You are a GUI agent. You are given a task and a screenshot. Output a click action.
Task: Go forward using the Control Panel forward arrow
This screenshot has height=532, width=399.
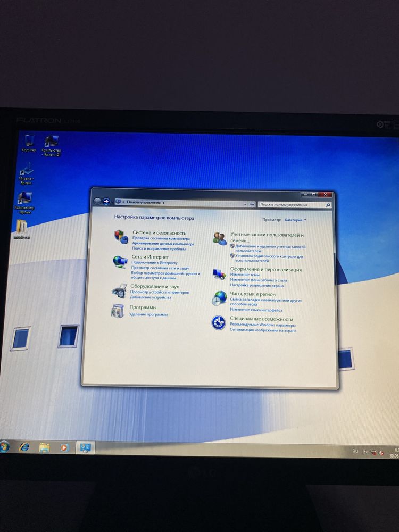pyautogui.click(x=106, y=202)
